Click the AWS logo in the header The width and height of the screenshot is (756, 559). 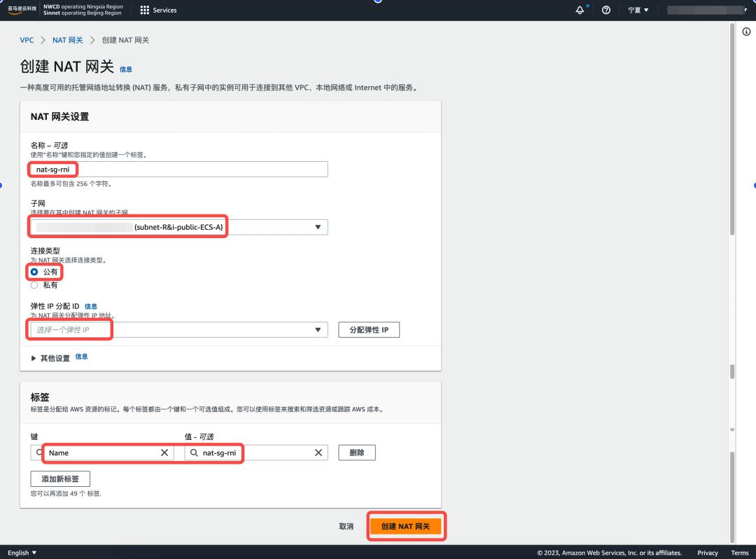(22, 10)
